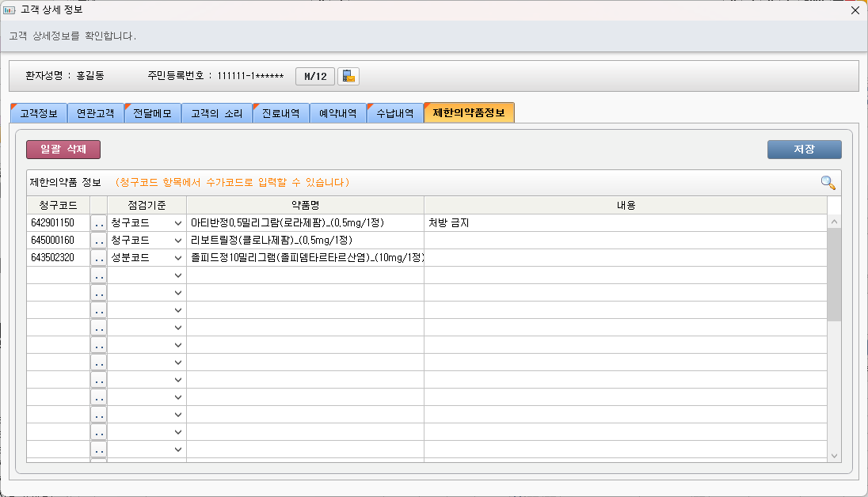
Task: Click the magnifier search icon in restricted drug panel
Action: coord(828,183)
